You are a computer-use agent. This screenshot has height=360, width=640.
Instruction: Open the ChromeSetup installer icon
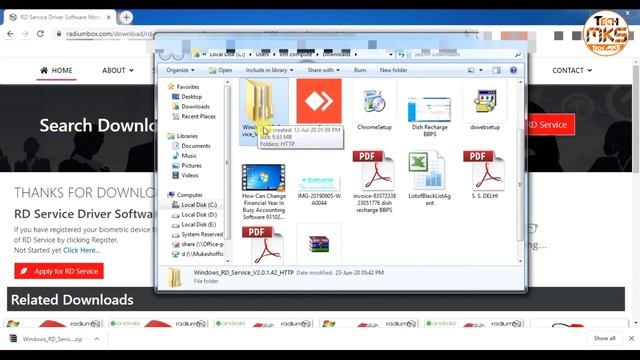point(374,102)
